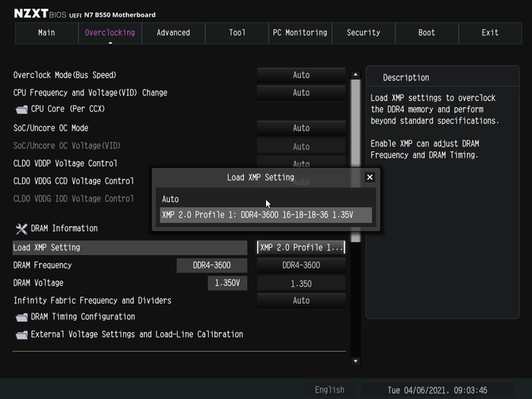Image resolution: width=532 pixels, height=399 pixels.
Task: Click the DRAM Voltage label
Action: point(38,283)
